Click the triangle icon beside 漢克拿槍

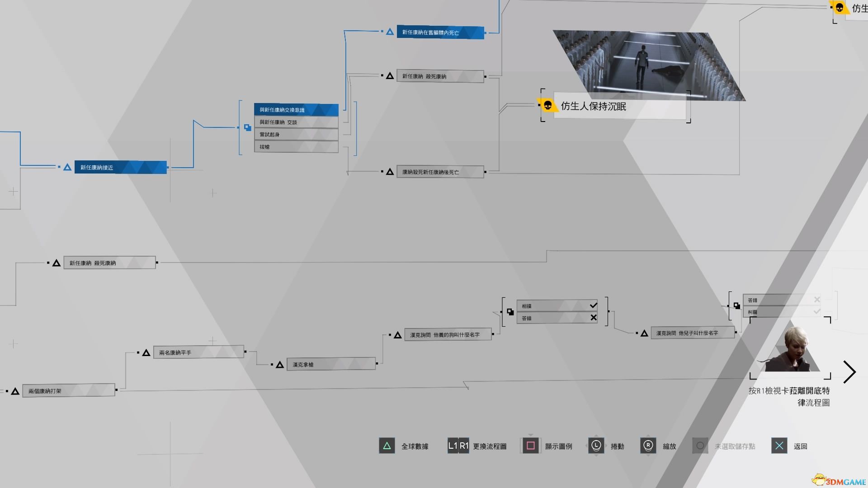280,364
